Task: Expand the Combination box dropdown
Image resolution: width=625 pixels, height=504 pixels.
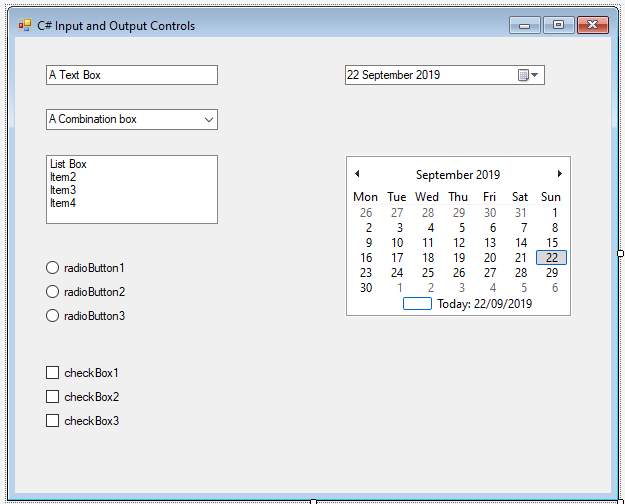Action: [209, 119]
